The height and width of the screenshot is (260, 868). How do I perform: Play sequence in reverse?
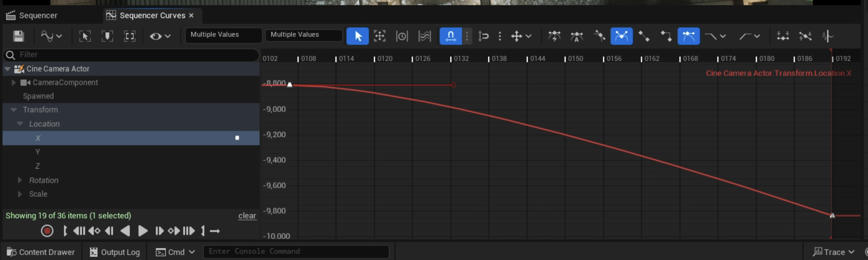click(x=125, y=231)
